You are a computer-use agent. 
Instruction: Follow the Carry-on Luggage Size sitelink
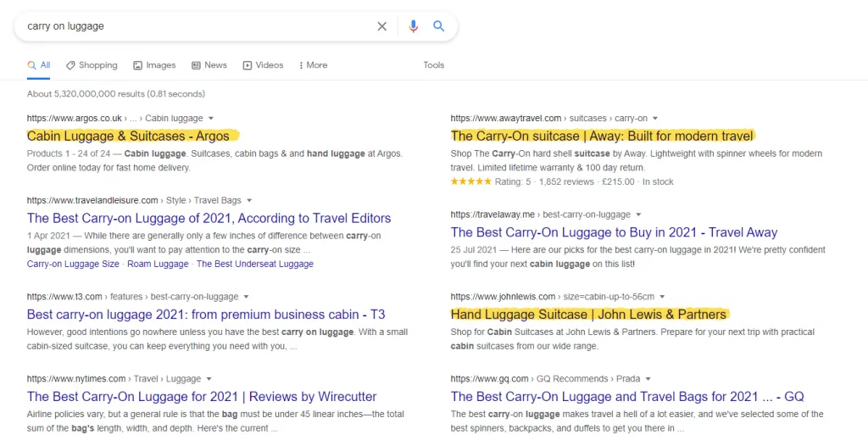pyautogui.click(x=73, y=265)
